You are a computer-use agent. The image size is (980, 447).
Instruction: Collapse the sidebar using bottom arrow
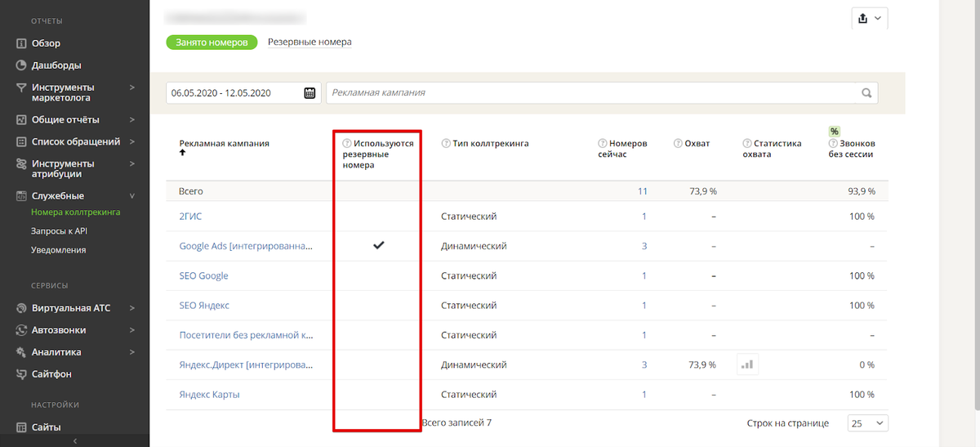coord(74,441)
